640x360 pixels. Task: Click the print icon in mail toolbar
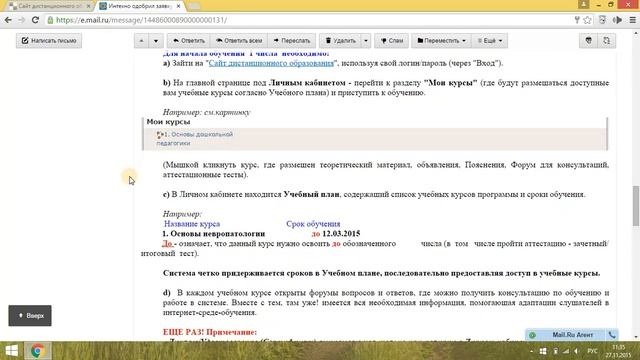click(x=588, y=41)
